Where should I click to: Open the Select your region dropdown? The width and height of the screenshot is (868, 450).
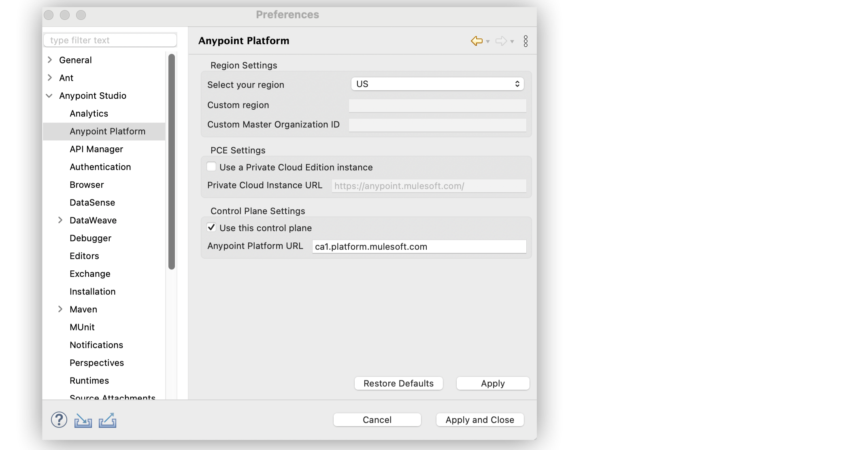(x=437, y=84)
